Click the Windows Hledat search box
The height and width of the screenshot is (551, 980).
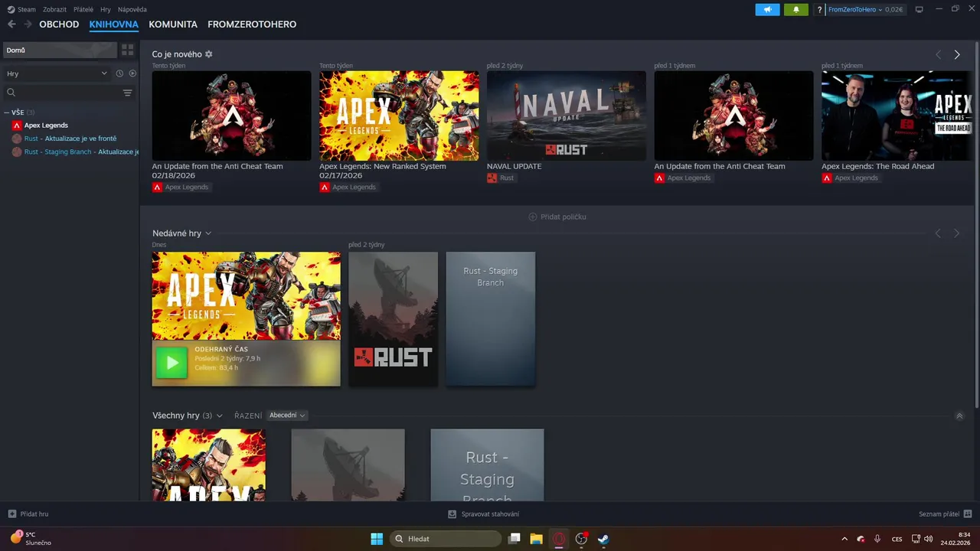pos(446,539)
